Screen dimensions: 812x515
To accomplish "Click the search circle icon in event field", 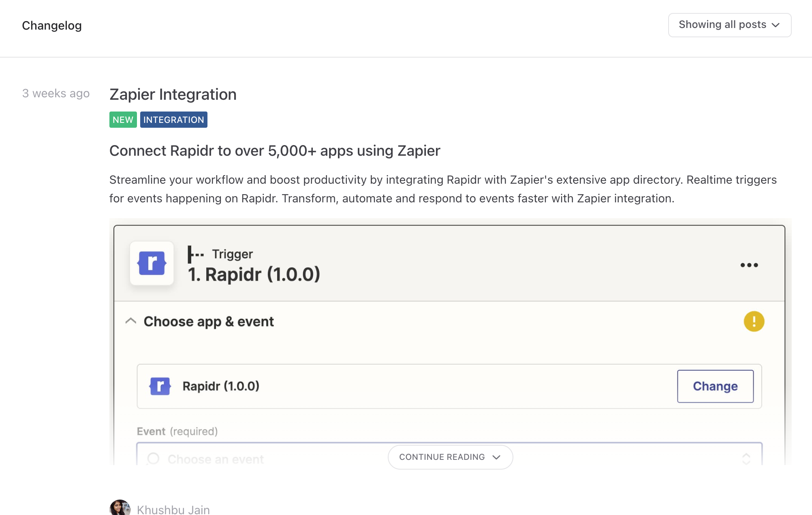I will 153,459.
